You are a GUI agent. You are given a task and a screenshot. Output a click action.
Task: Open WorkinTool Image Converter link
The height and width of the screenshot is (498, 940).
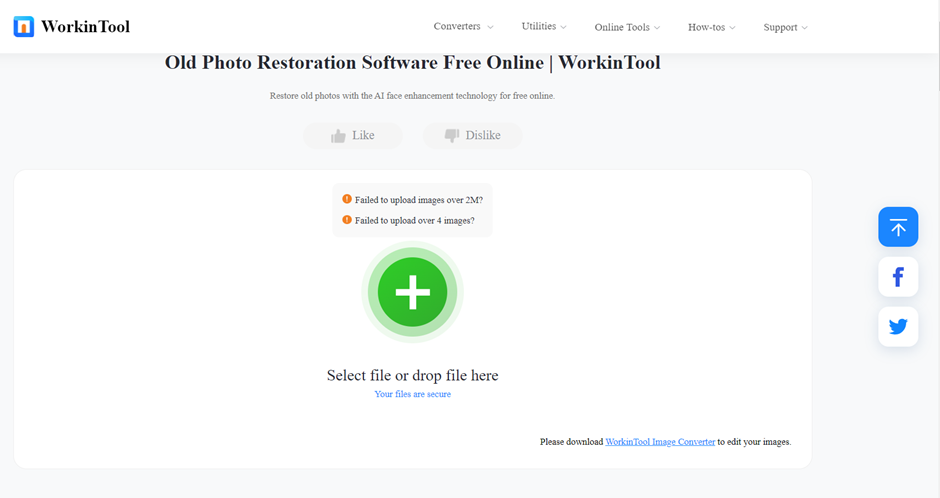click(660, 442)
